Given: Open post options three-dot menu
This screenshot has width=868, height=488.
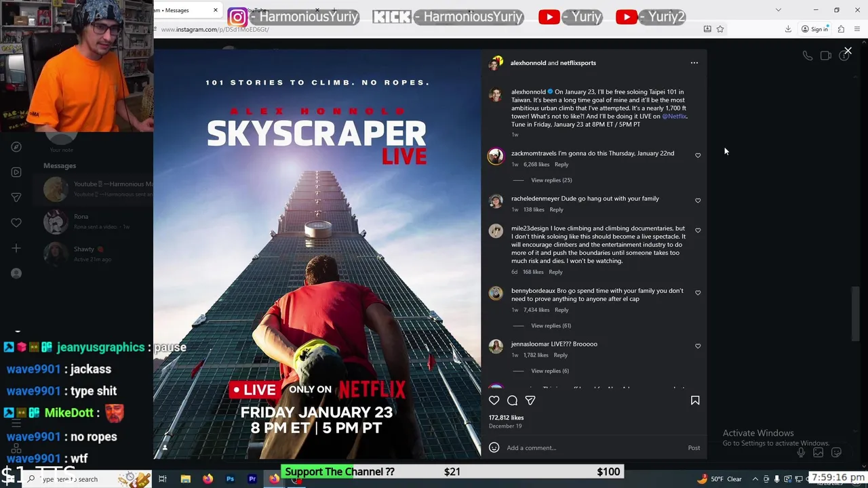Looking at the screenshot, I should pyautogui.click(x=694, y=63).
